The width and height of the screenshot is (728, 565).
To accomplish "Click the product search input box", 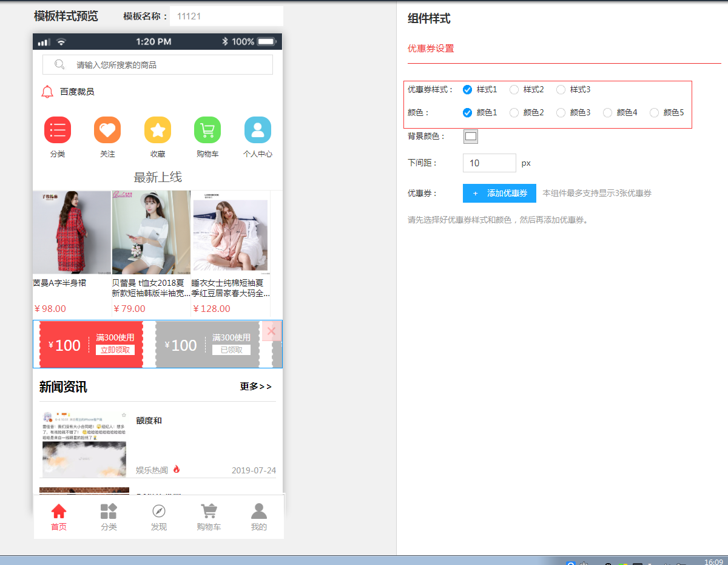I will coord(158,65).
